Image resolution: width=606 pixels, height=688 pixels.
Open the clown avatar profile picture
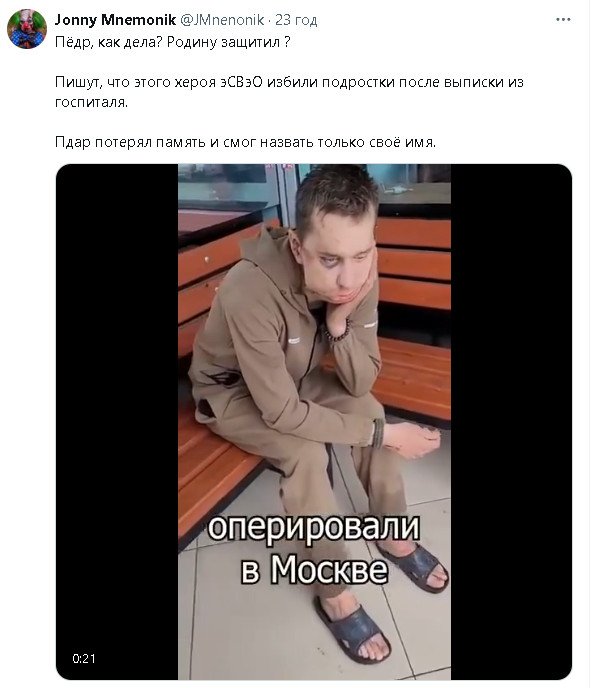27,29
